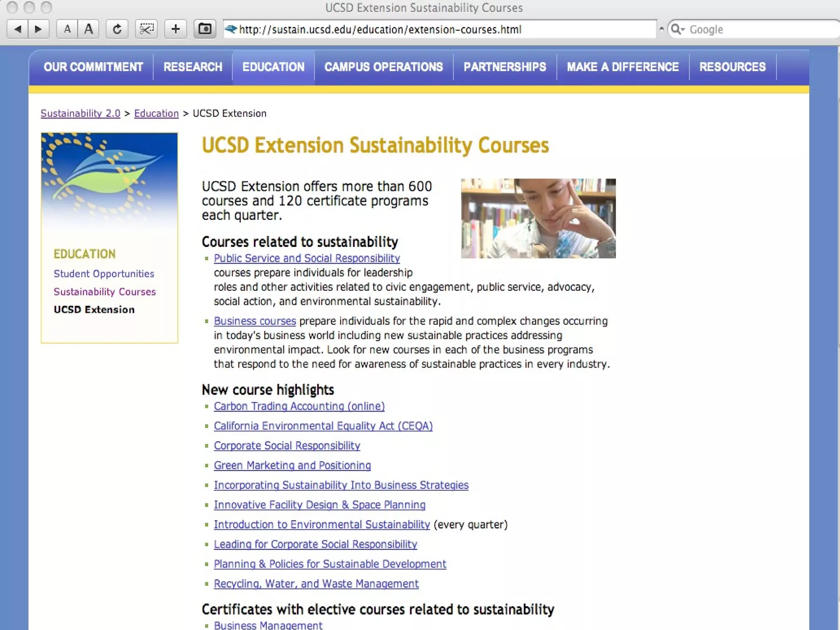Image resolution: width=840 pixels, height=630 pixels.
Task: Click Green Marketing and Positioning link
Action: click(x=292, y=465)
